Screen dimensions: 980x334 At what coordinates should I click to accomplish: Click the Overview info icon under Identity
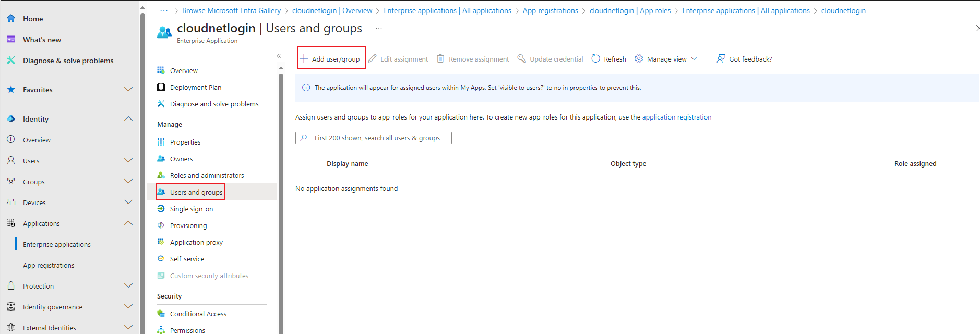tap(11, 140)
